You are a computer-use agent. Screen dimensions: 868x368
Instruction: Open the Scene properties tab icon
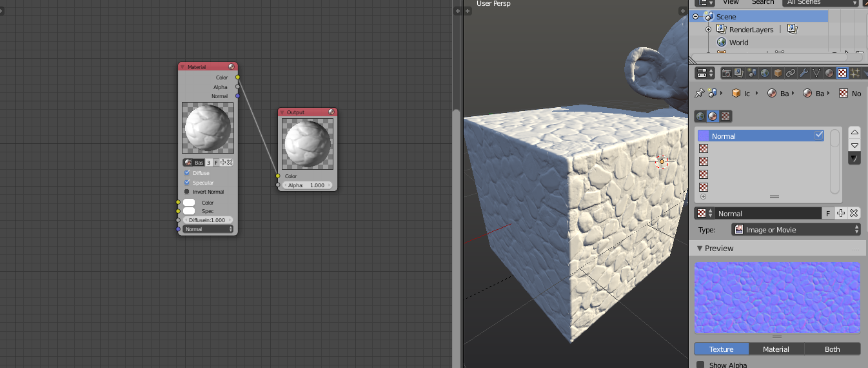pos(752,73)
